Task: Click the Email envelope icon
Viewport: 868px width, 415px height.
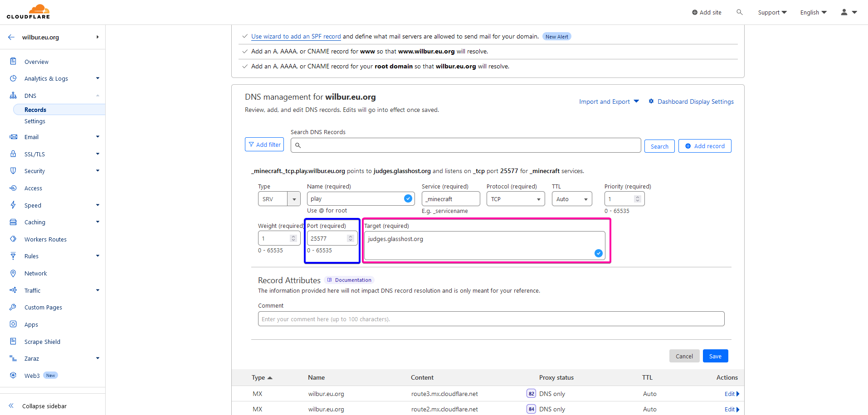Action: pyautogui.click(x=13, y=137)
